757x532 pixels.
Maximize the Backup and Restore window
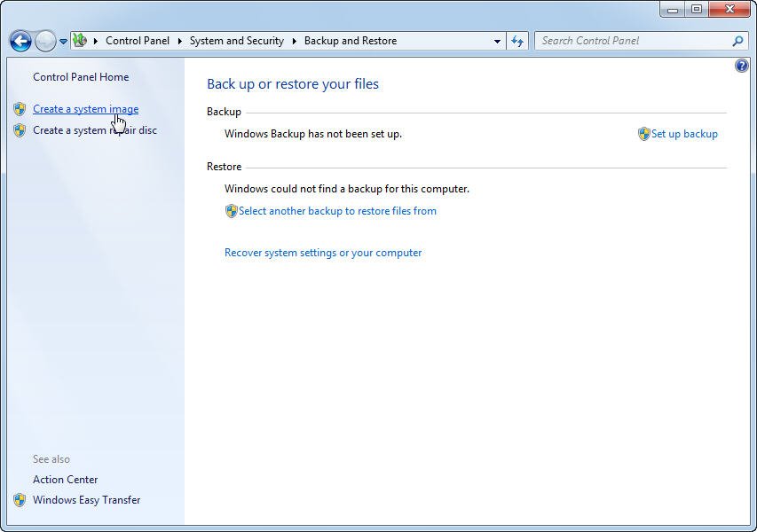tap(697, 9)
